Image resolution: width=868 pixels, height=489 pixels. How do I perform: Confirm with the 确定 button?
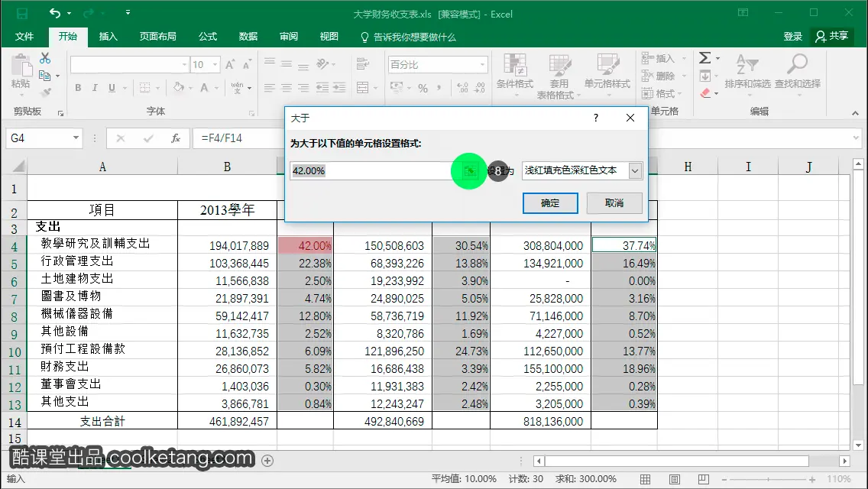coord(550,203)
